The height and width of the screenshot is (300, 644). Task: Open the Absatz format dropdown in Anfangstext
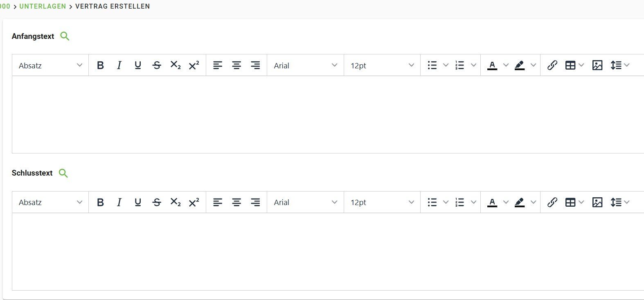click(x=50, y=65)
